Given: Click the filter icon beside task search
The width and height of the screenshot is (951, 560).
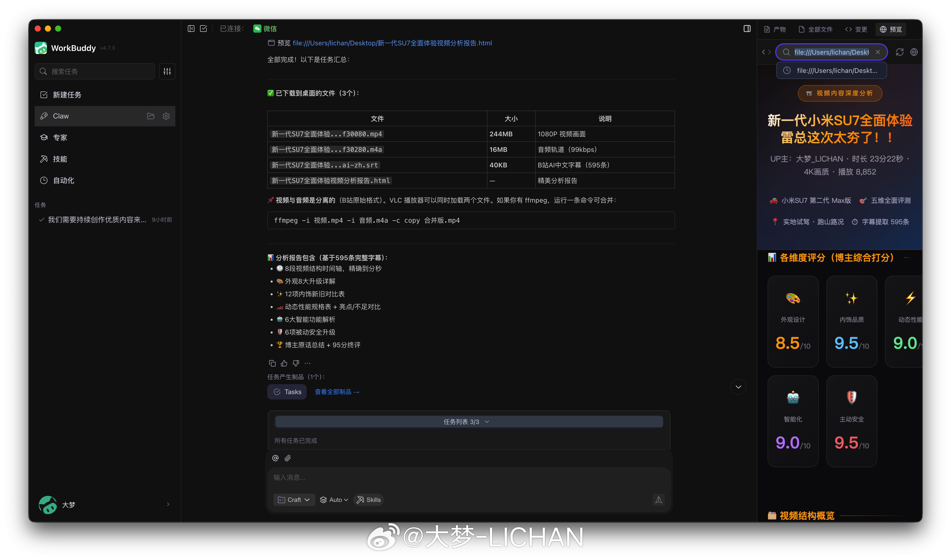Looking at the screenshot, I should (x=167, y=71).
